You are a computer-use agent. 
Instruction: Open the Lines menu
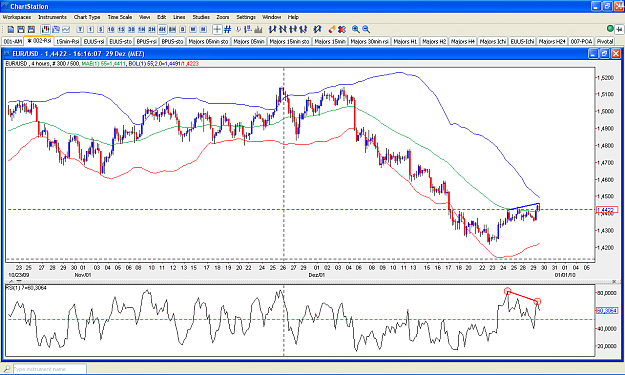click(x=179, y=17)
